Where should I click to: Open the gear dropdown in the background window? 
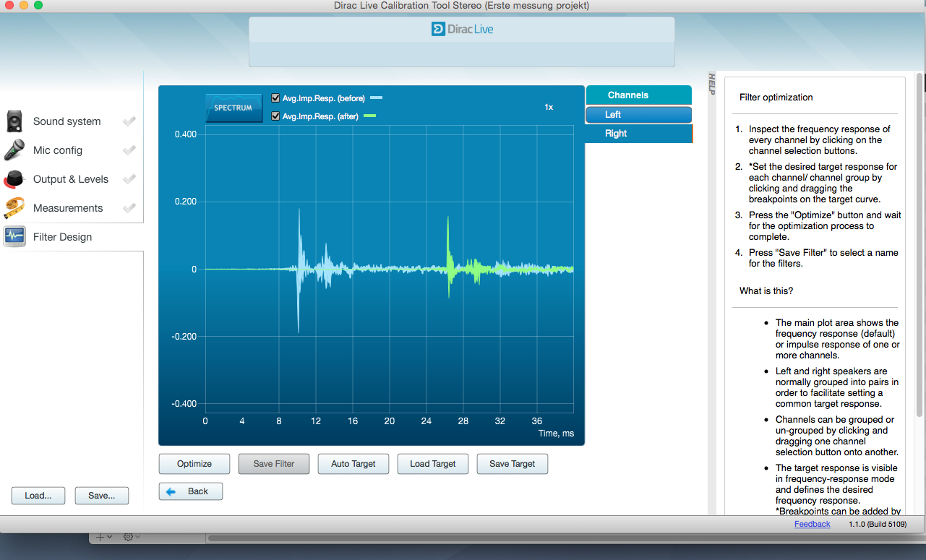(131, 537)
